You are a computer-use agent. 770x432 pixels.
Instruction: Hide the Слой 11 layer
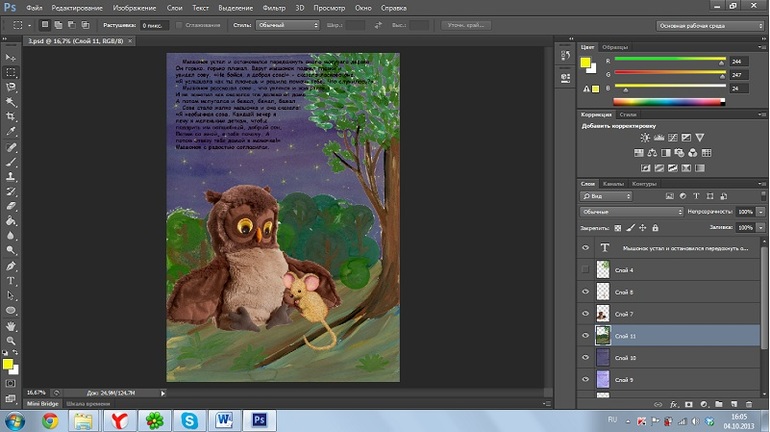click(586, 335)
